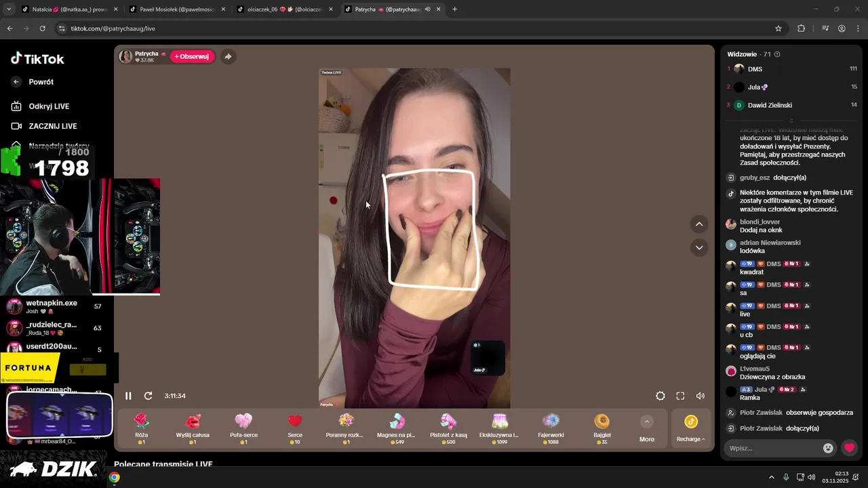Click the TikTok logo
Image resolution: width=868 pixels, height=488 pixels.
point(37,59)
